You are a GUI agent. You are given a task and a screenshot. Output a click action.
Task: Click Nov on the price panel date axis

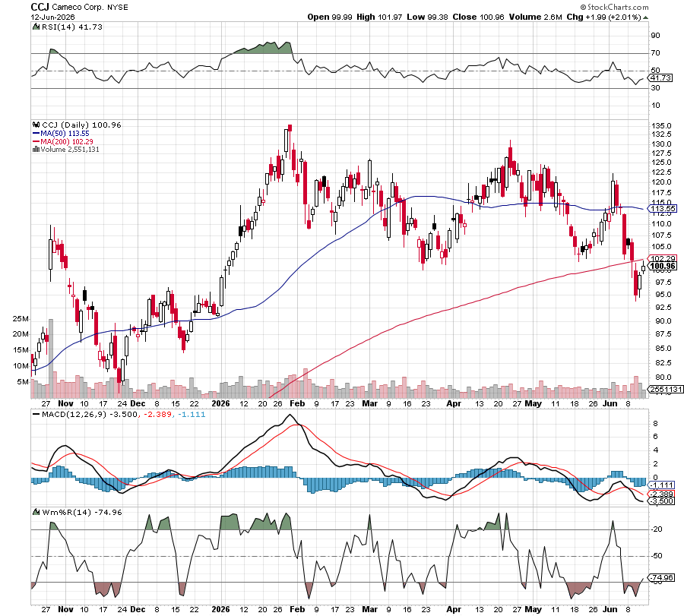tap(66, 403)
